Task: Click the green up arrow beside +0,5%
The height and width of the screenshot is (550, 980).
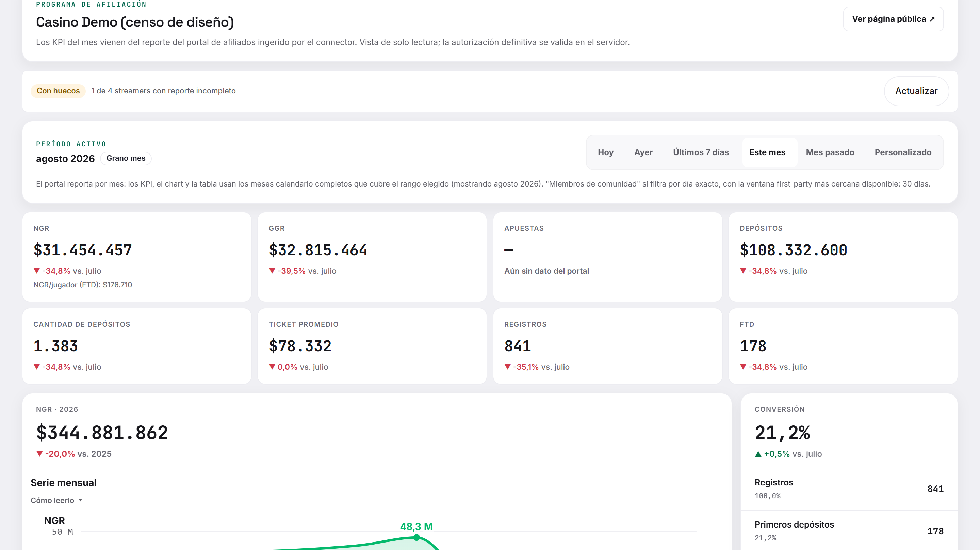Action: [758, 454]
